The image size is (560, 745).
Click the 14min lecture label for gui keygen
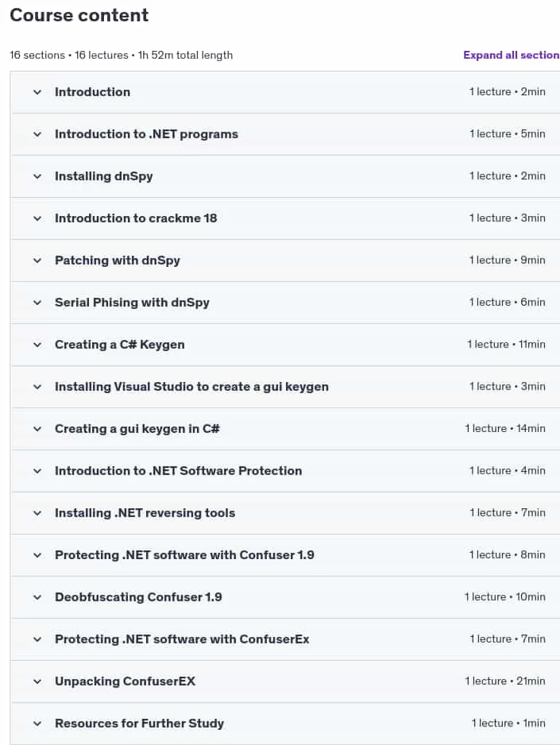(505, 429)
